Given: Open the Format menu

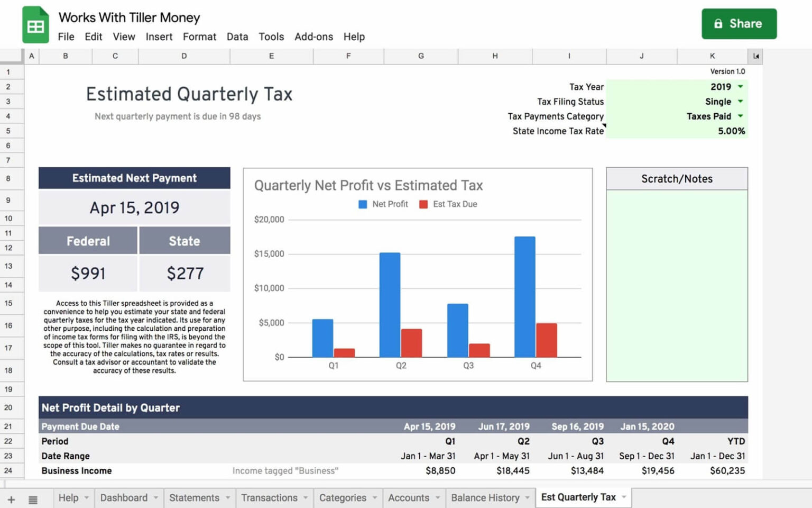Looking at the screenshot, I should (199, 37).
